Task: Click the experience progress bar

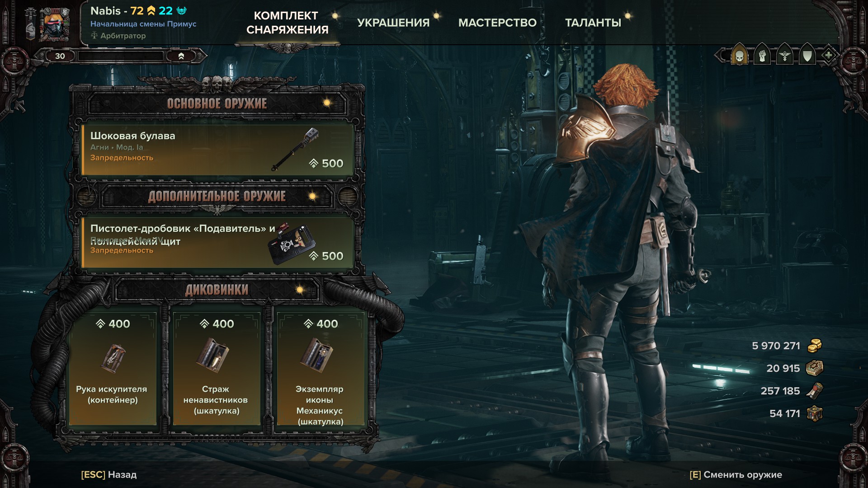Action: click(121, 56)
